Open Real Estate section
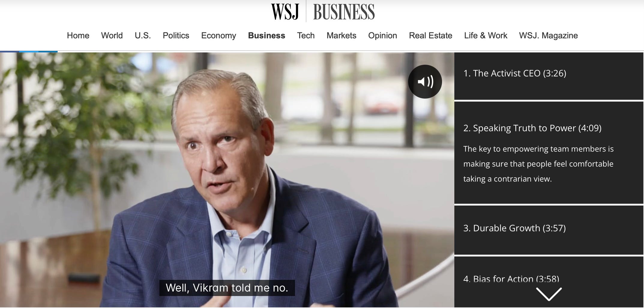644x308 pixels. pos(430,35)
